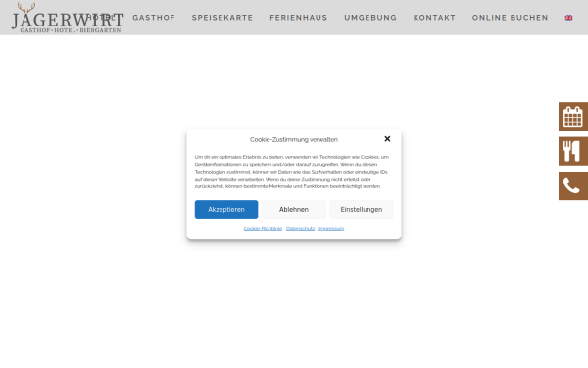588x368 pixels.
Task: Open the Gasthof menu item
Action: pyautogui.click(x=154, y=18)
